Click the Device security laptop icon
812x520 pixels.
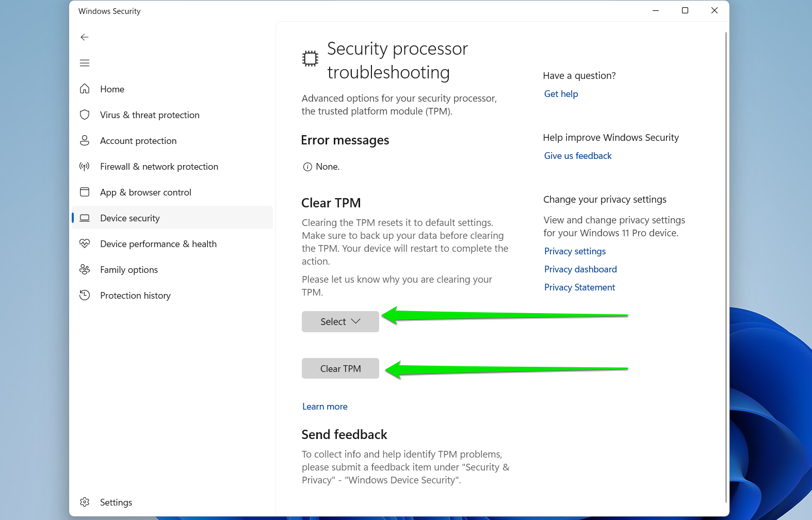point(85,218)
